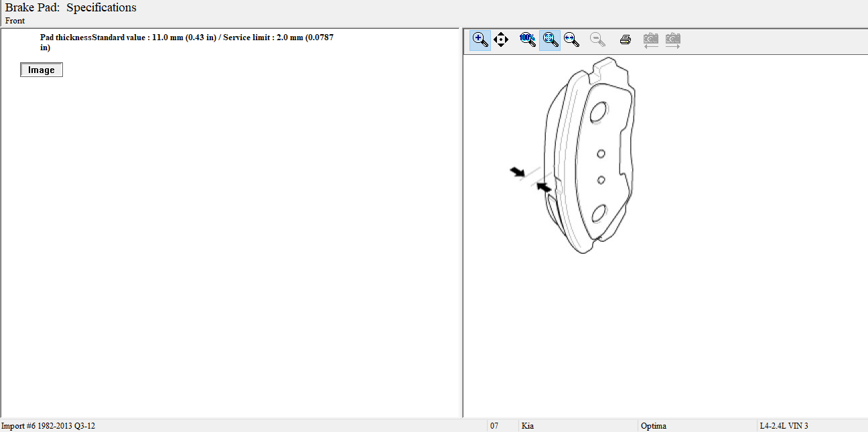Select the pad thickness specification text
The image size is (868, 432).
tap(187, 42)
